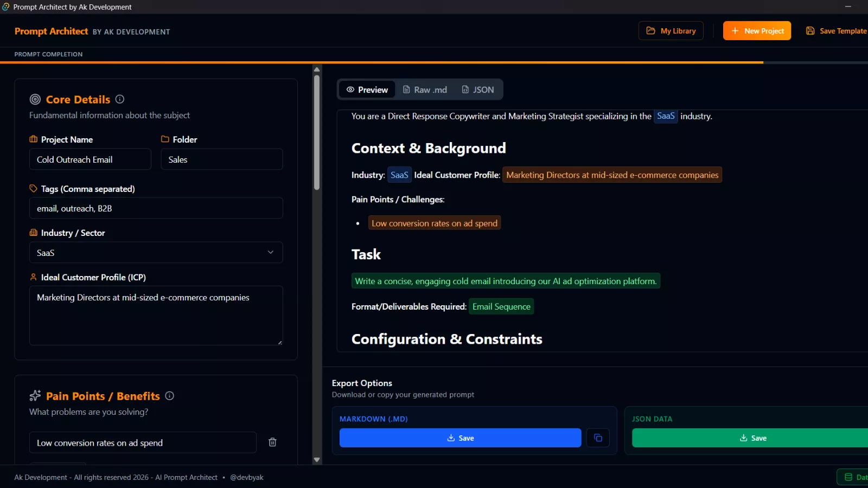Click the Tags label icon

click(x=34, y=189)
